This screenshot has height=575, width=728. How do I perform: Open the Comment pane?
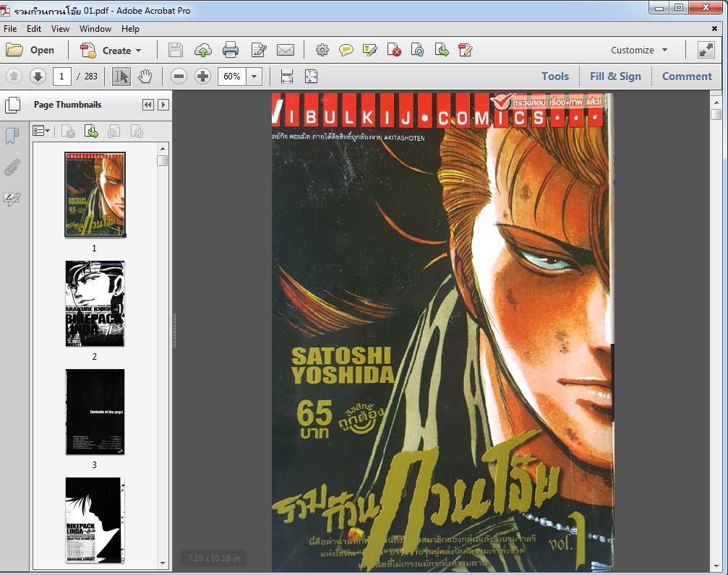pyautogui.click(x=687, y=76)
